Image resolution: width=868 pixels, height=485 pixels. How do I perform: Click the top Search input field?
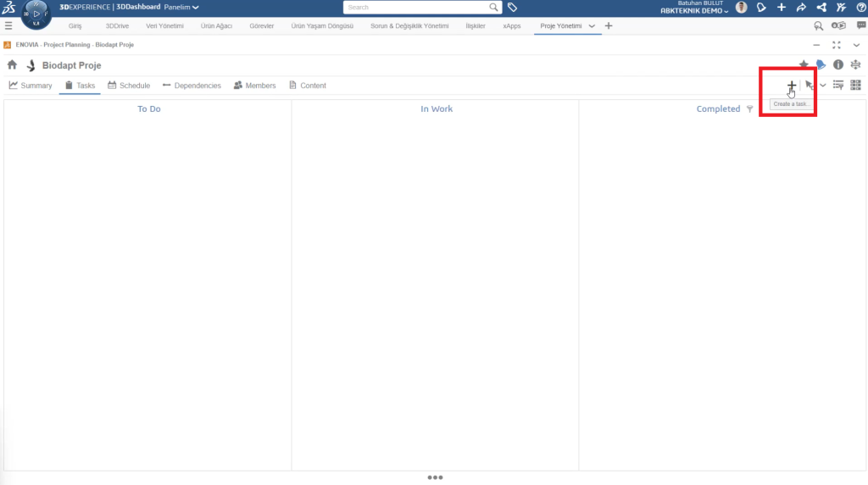[420, 8]
